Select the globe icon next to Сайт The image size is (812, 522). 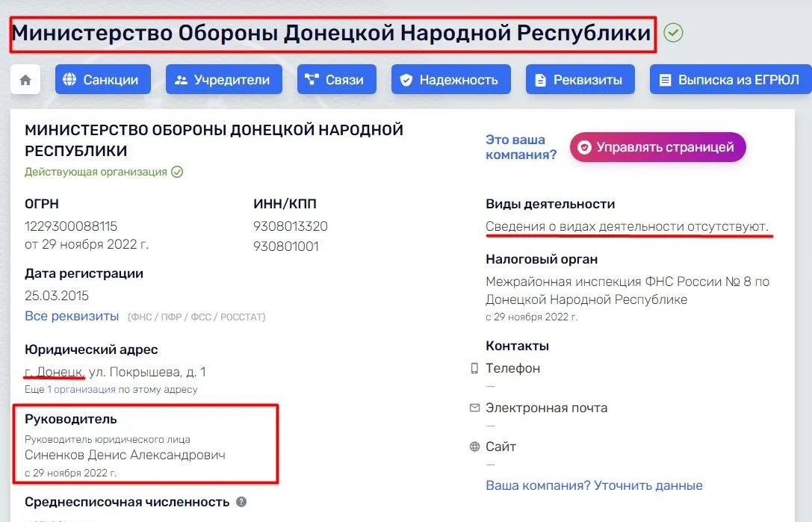(474, 447)
